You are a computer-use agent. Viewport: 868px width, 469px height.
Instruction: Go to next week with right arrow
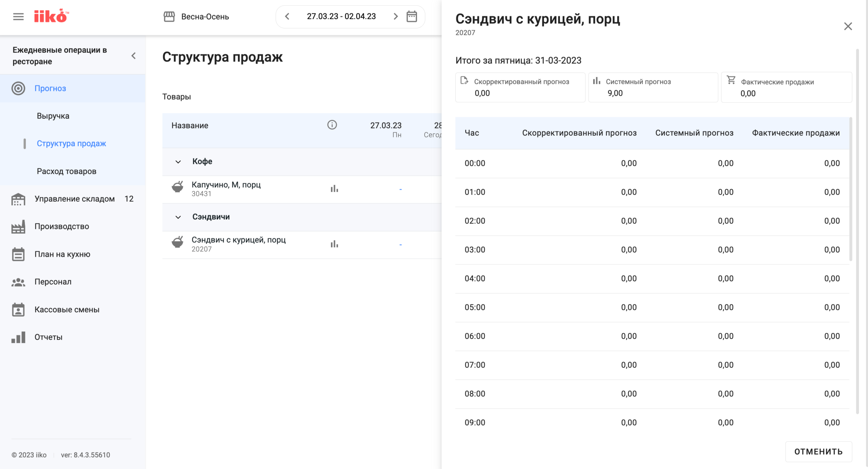click(396, 17)
